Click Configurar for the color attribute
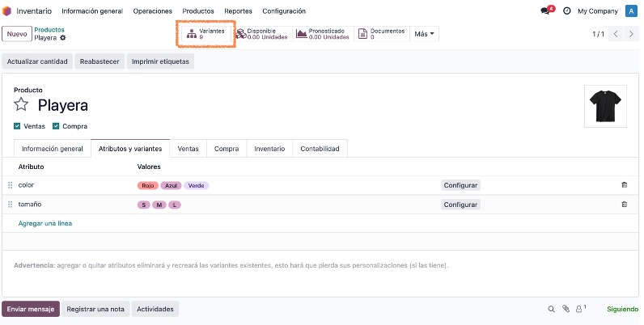 click(460, 185)
